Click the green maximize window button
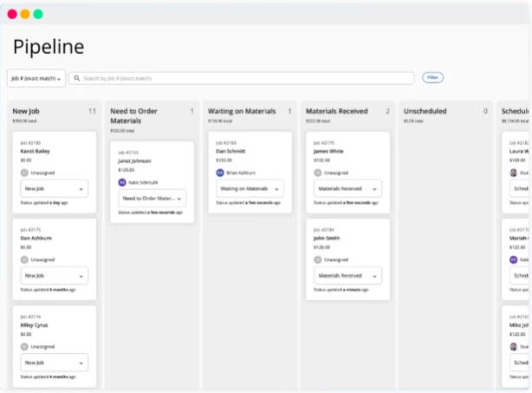 [x=38, y=14]
